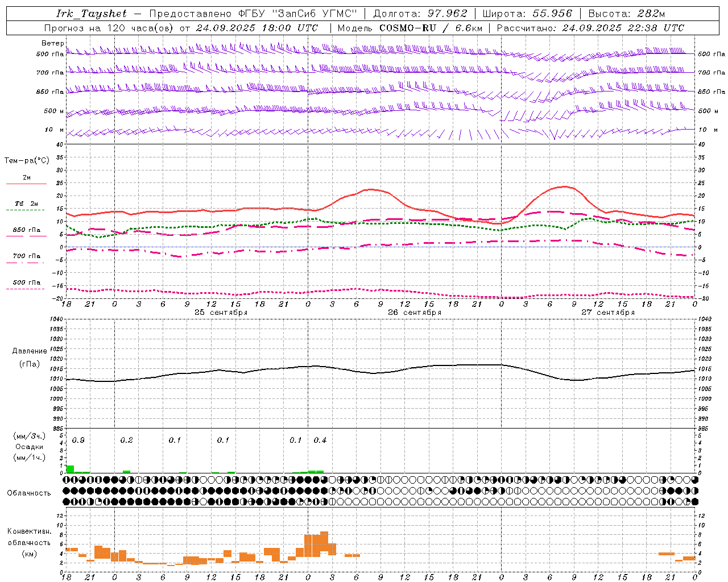This screenshot has width=728, height=582.
Task: Click the 850 гПа temperature legend entry
Action: [x=27, y=230]
